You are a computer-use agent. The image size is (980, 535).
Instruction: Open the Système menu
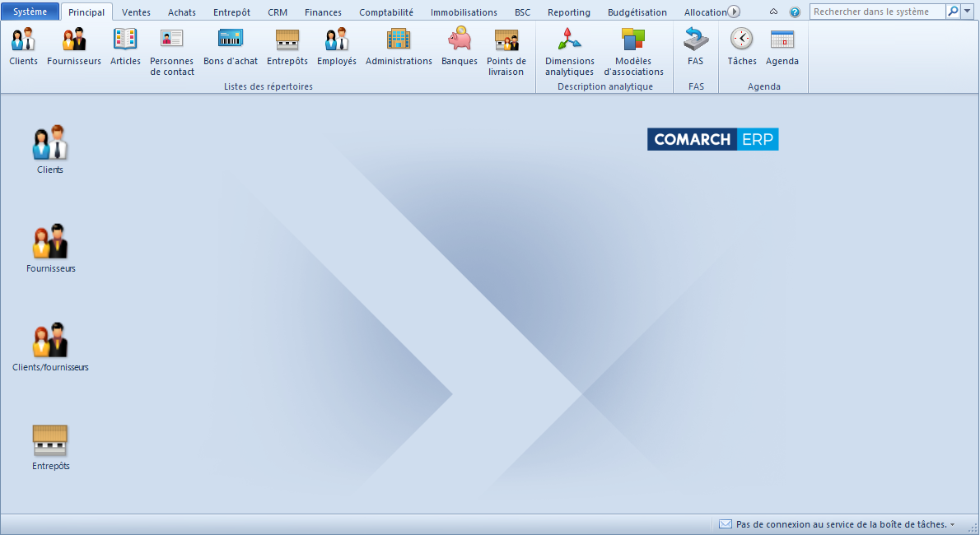click(x=30, y=12)
